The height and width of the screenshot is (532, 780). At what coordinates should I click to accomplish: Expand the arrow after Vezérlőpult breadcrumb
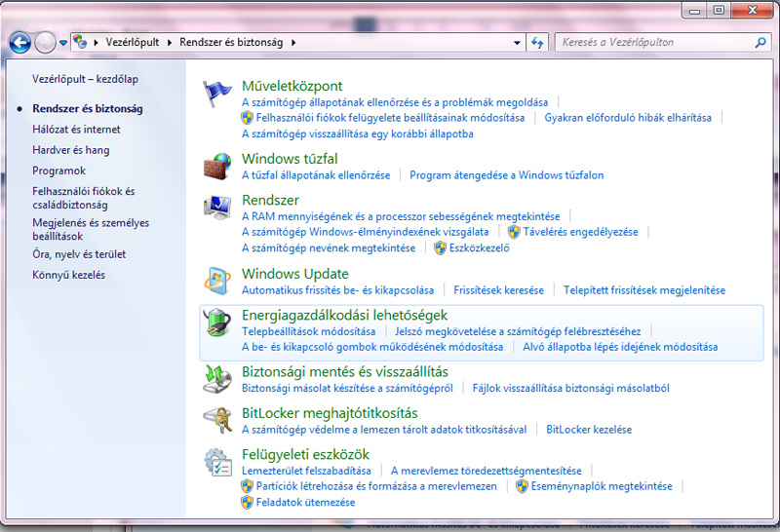tap(169, 43)
